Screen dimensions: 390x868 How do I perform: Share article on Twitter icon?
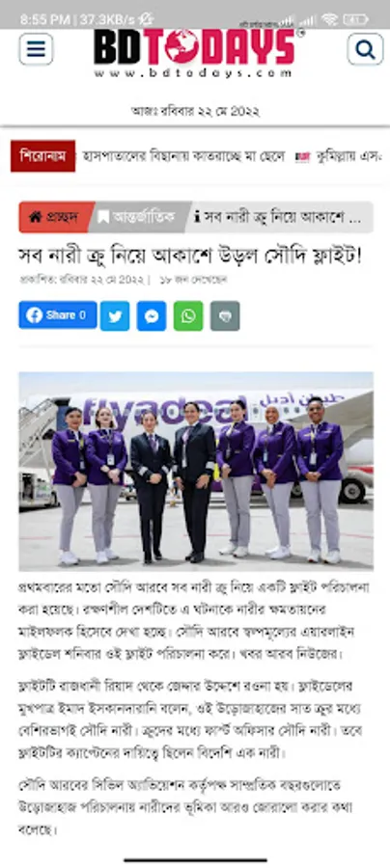(x=115, y=316)
